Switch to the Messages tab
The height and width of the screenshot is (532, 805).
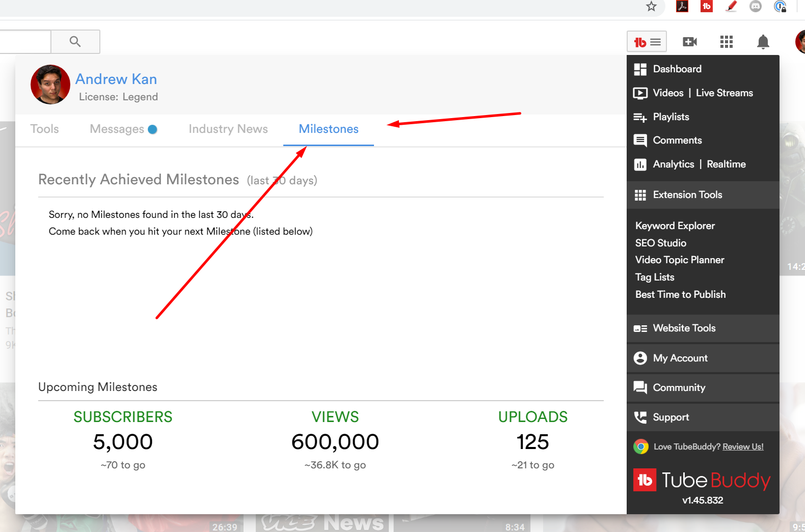(117, 129)
